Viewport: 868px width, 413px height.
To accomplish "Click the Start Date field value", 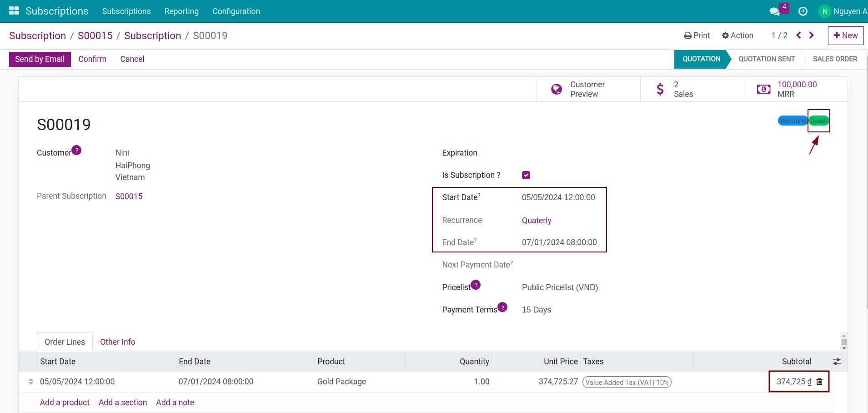I will pyautogui.click(x=558, y=197).
